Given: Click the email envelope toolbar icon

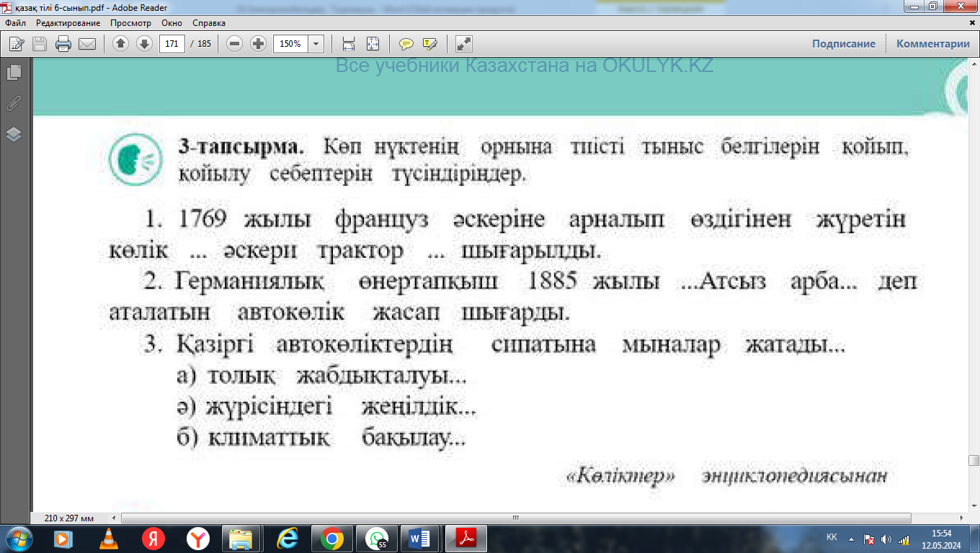Looking at the screenshot, I should point(87,44).
